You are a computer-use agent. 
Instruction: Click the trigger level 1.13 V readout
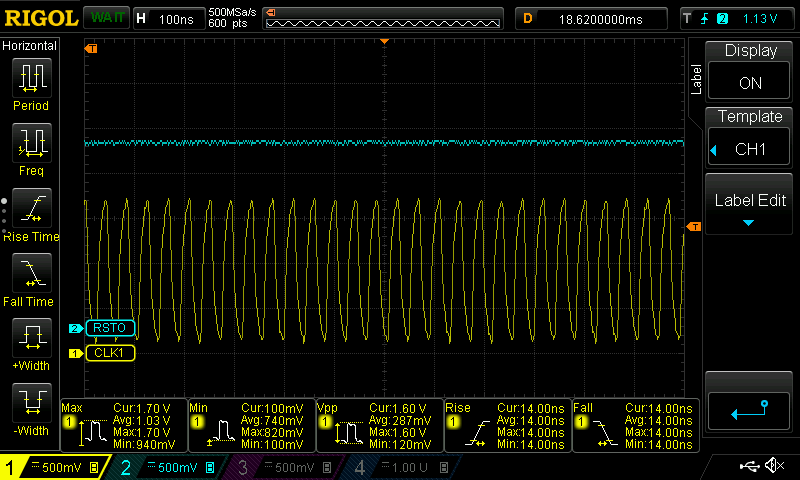(760, 19)
